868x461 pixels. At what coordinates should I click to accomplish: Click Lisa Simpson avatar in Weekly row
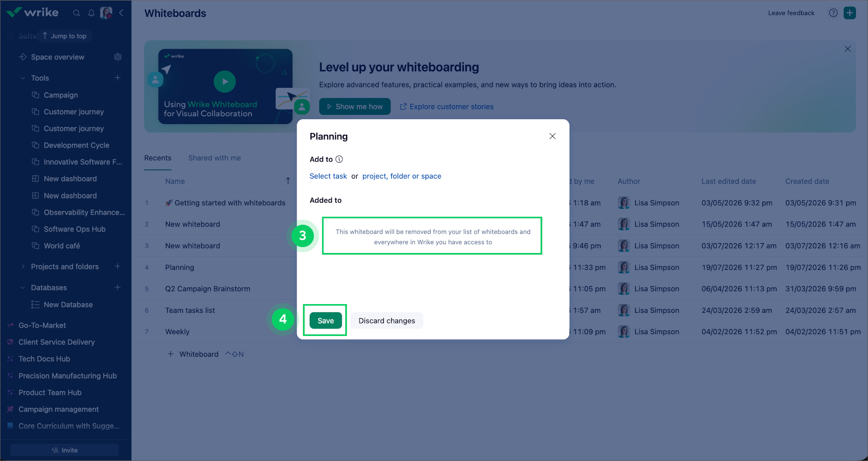pyautogui.click(x=624, y=332)
